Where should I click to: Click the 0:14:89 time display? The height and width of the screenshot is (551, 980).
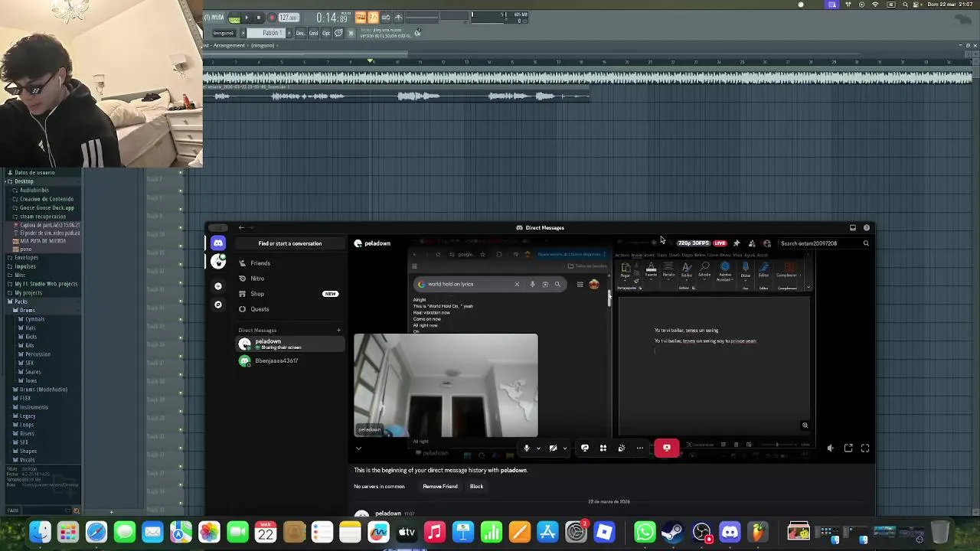(x=332, y=18)
